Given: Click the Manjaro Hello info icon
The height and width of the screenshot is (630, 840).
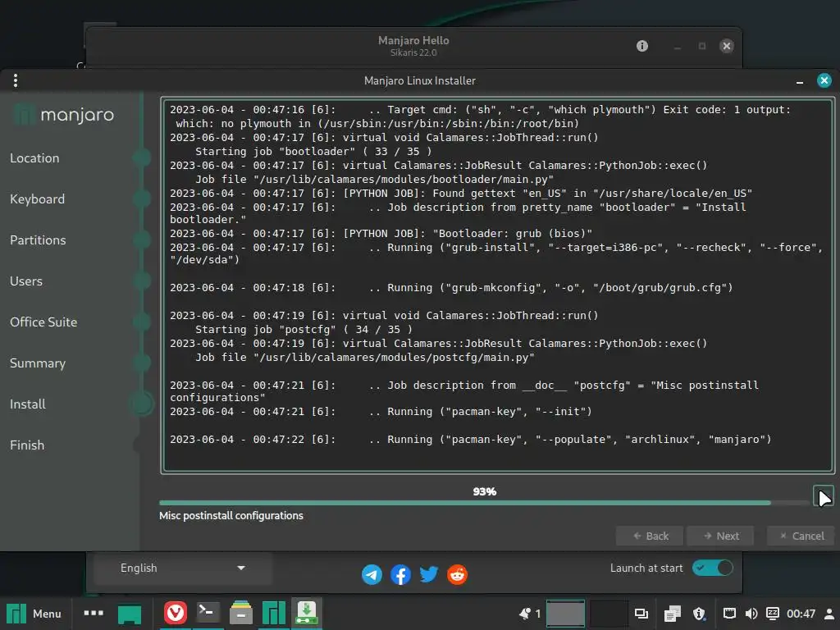Looking at the screenshot, I should pos(641,46).
